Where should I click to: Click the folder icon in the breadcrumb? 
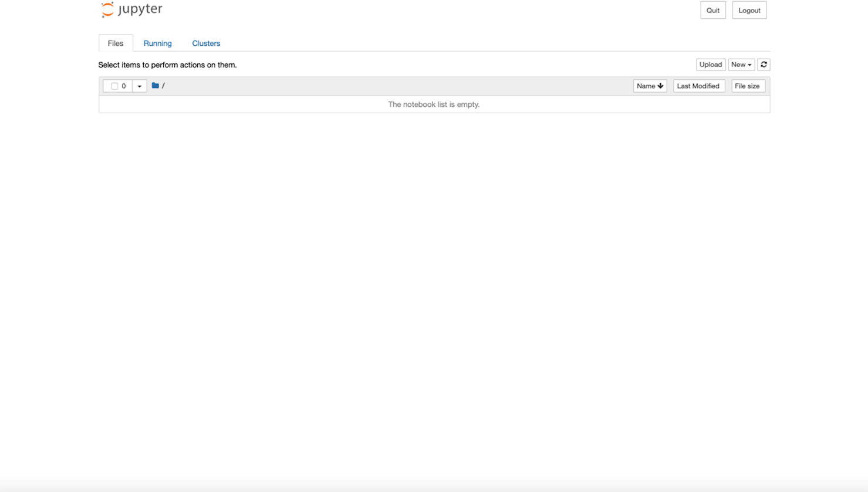[x=154, y=85]
